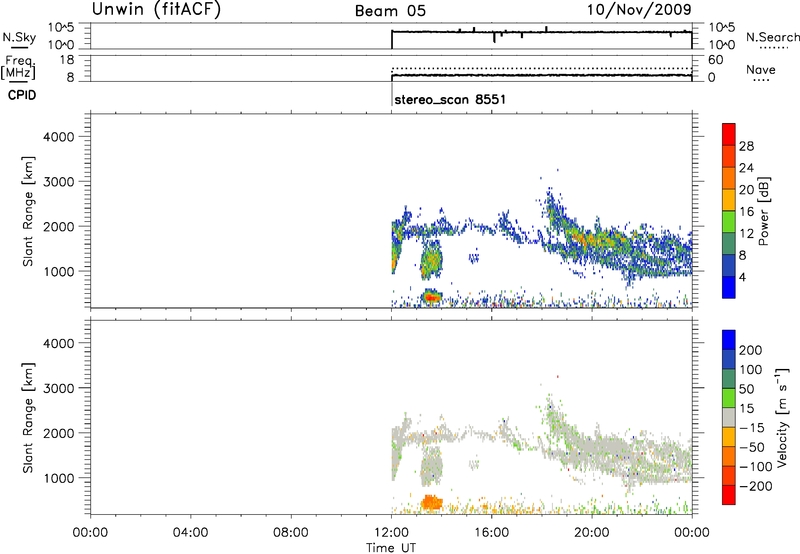Image resolution: width=800 pixels, height=554 pixels.
Task: Click the blue top of velocity colorbar
Action: click(729, 340)
